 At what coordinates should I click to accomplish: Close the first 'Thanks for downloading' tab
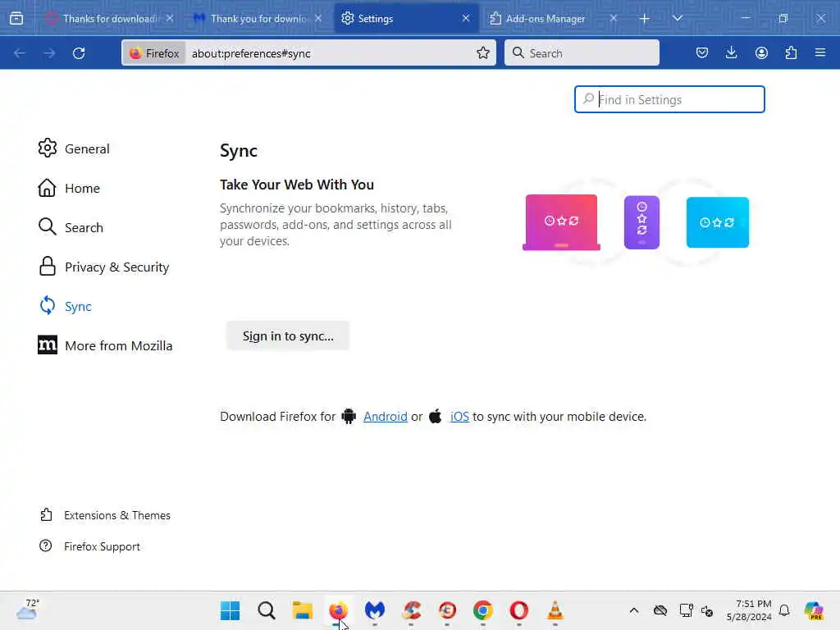tap(169, 19)
